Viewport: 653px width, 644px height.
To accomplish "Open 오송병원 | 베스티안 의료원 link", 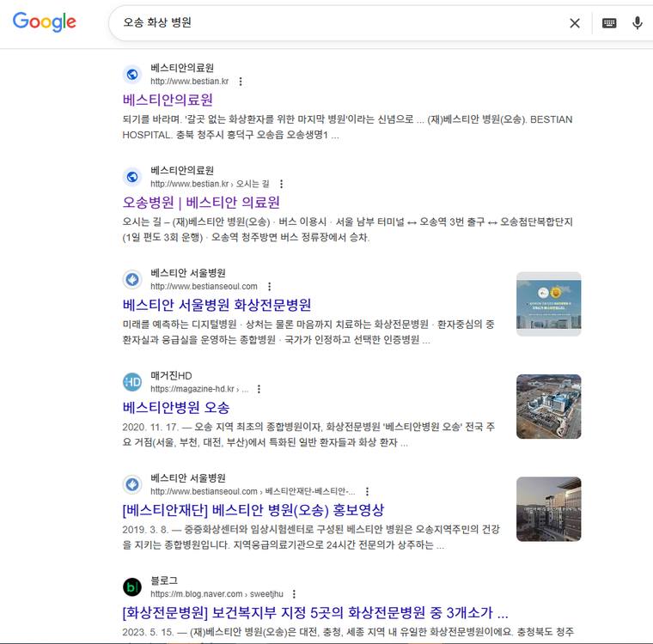I will coord(201,203).
